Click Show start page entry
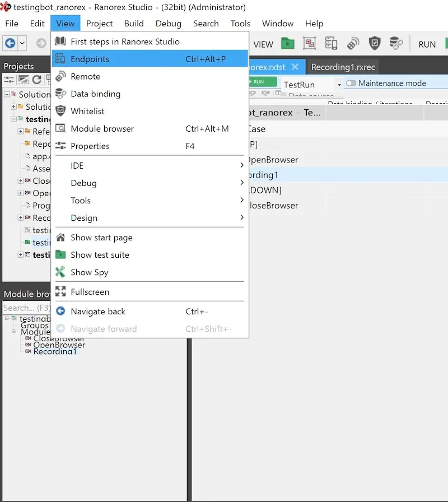Viewport: 448px width, 502px height. click(150, 238)
